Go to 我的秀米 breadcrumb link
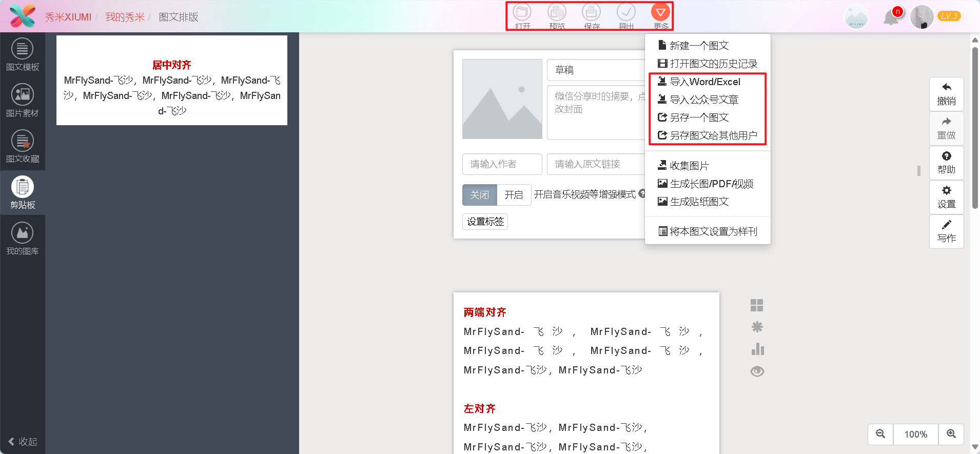The width and height of the screenshot is (980, 454). tap(125, 17)
